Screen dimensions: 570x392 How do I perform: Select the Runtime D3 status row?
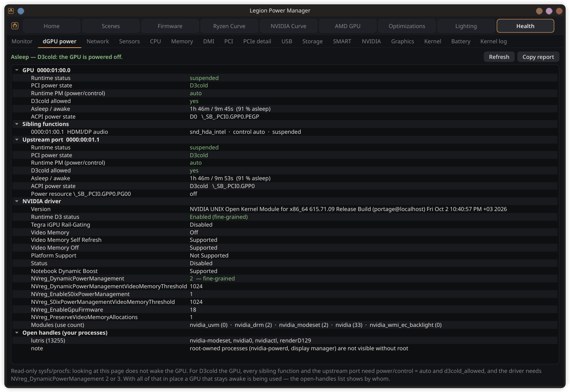[x=285, y=217]
